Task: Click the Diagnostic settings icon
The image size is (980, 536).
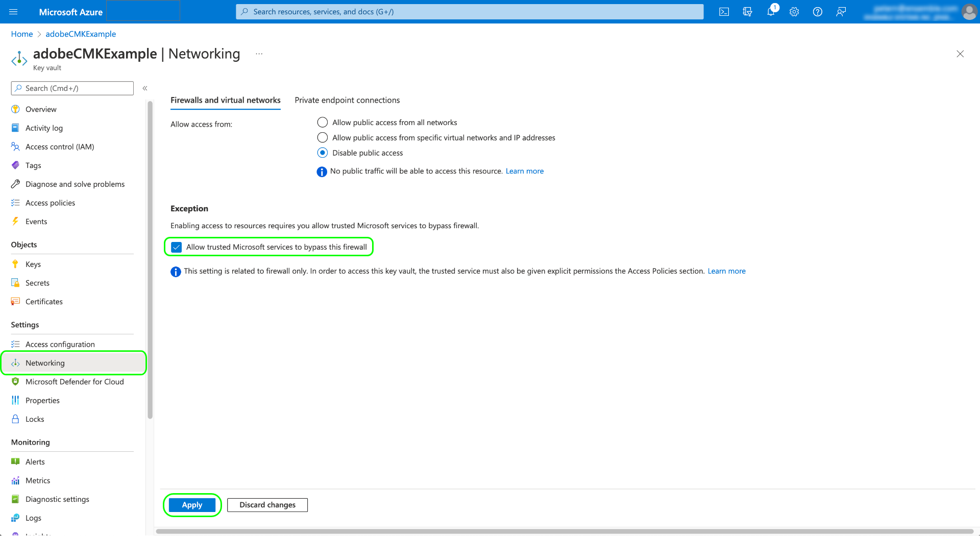Action: click(15, 499)
